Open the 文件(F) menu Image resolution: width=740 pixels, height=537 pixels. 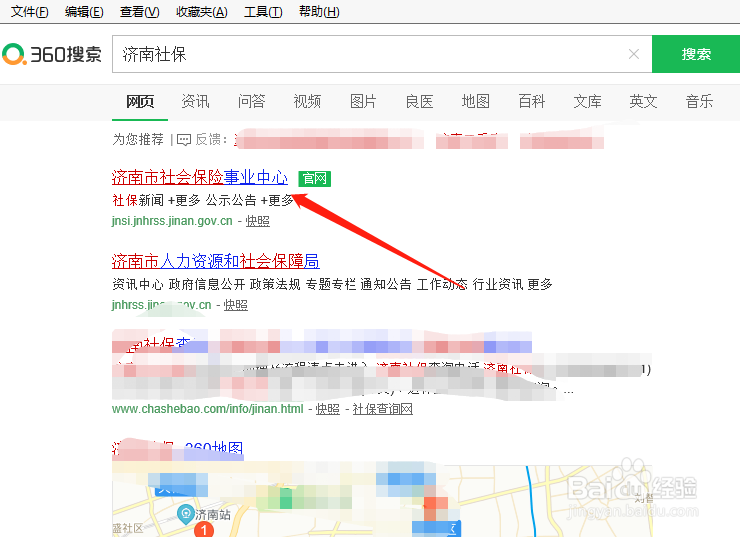pos(30,11)
